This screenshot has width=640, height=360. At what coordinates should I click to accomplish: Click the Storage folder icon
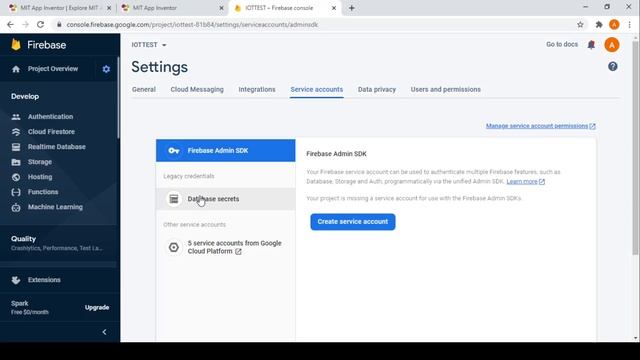[16, 162]
